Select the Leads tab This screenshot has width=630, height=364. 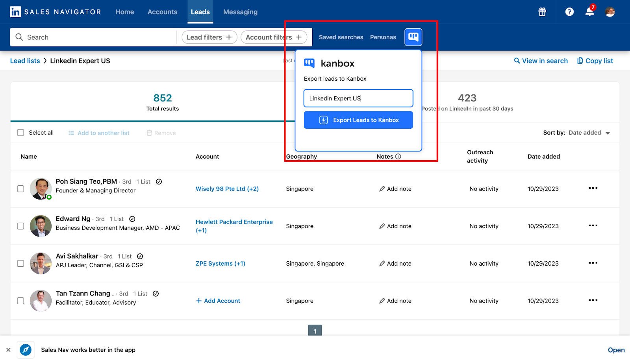click(200, 12)
